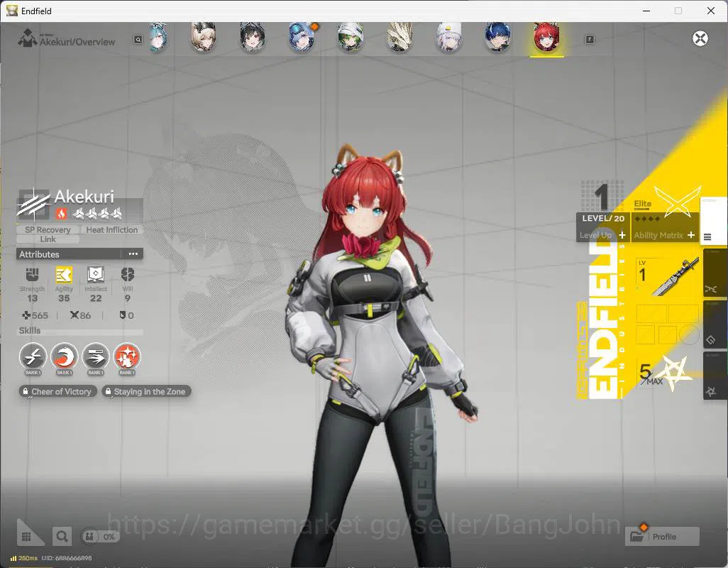The image size is (728, 568).
Task: Click the Heat Infliction tag
Action: tap(112, 229)
